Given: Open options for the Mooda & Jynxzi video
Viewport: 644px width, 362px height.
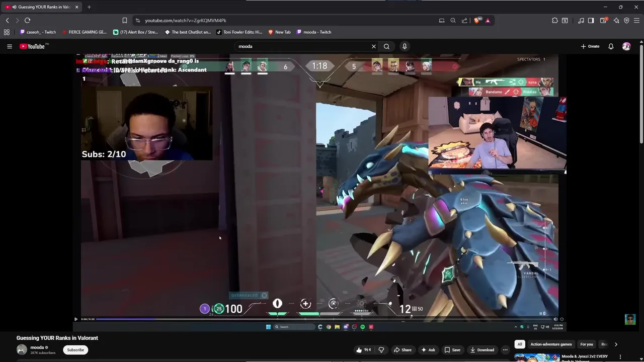Looking at the screenshot, I should point(620,357).
